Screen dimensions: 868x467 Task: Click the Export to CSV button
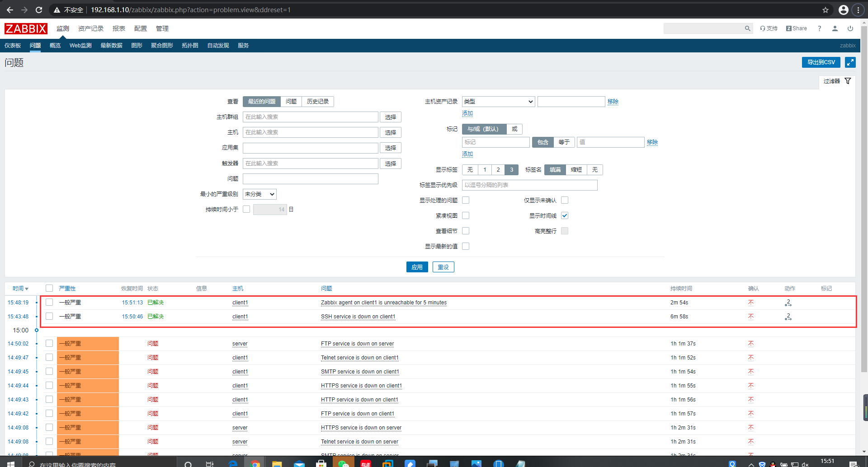point(821,62)
